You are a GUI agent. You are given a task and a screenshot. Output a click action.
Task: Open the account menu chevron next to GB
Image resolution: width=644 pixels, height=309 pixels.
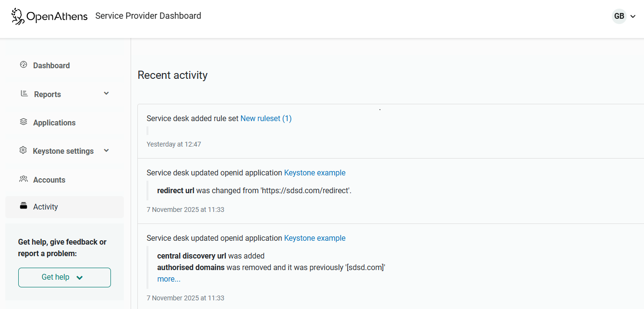click(x=633, y=16)
